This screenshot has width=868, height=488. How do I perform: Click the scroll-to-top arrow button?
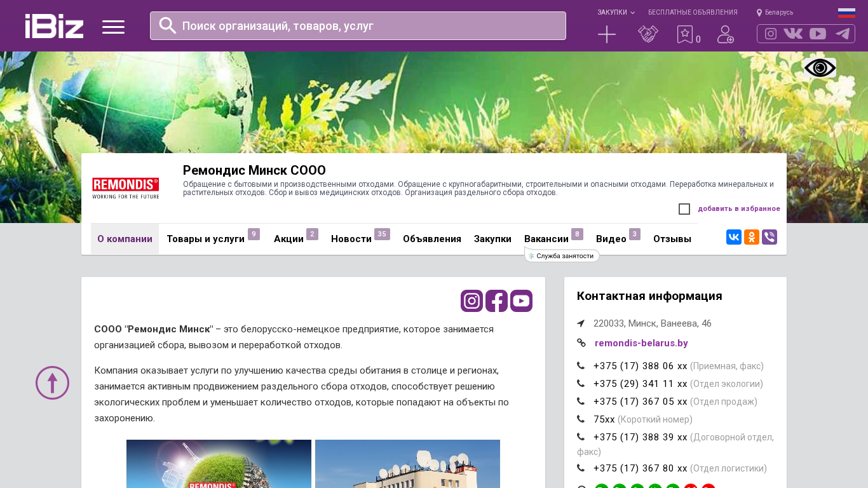(52, 383)
